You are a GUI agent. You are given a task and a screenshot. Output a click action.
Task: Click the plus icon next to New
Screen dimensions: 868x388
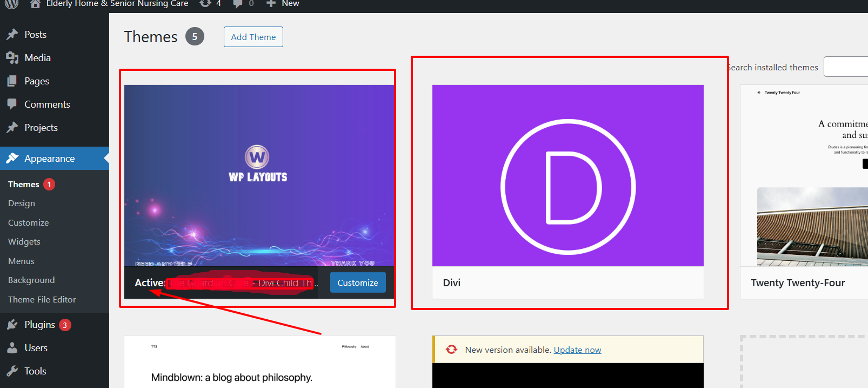pos(271,3)
